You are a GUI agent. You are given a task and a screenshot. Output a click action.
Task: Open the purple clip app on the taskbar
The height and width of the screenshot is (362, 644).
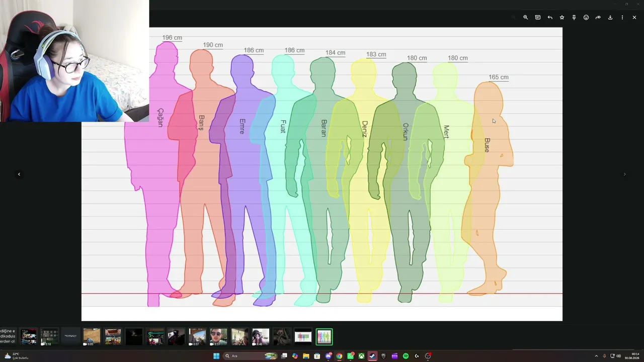click(x=394, y=356)
